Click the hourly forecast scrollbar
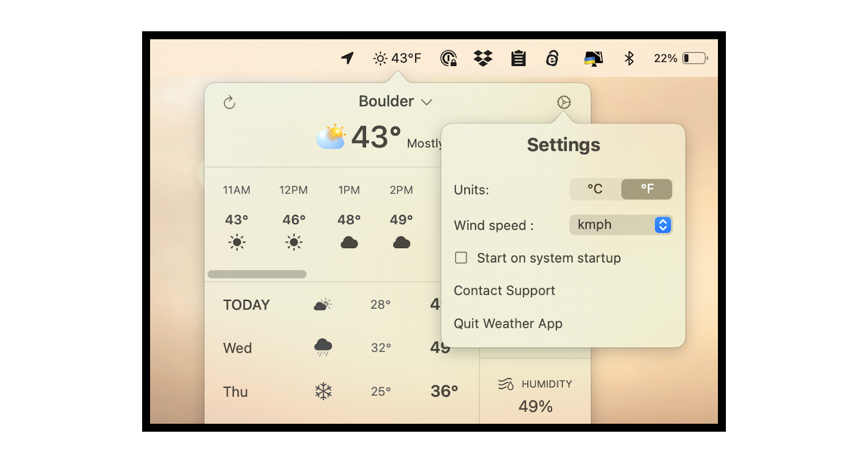This screenshot has width=868, height=463. [256, 274]
